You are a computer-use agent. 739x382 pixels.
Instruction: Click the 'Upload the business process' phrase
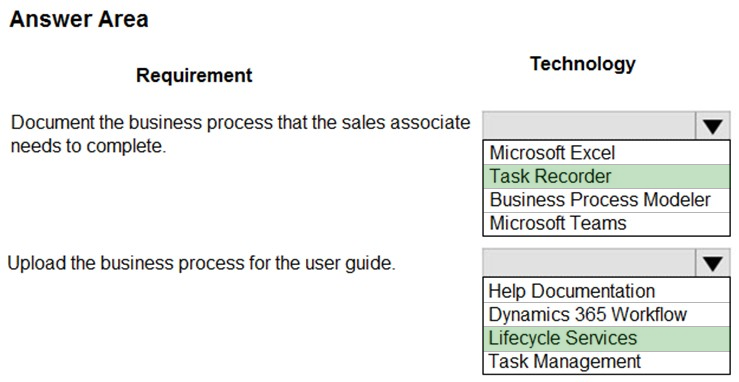tap(126, 263)
